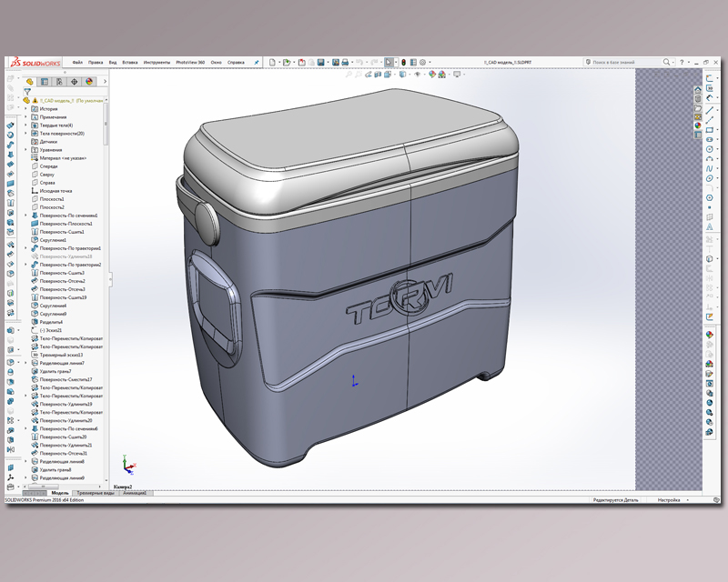Click the feature tree vertical scrollbar
The width and height of the screenshot is (728, 582).
(x=106, y=125)
